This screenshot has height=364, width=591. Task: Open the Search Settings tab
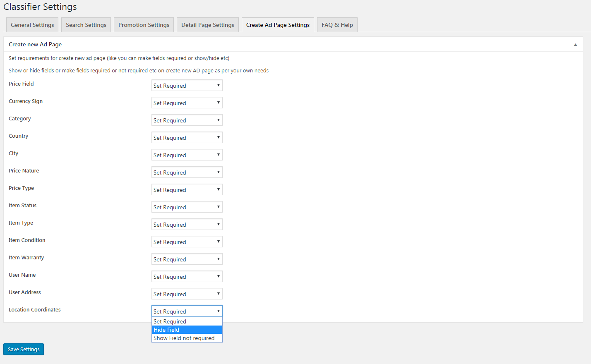point(86,25)
